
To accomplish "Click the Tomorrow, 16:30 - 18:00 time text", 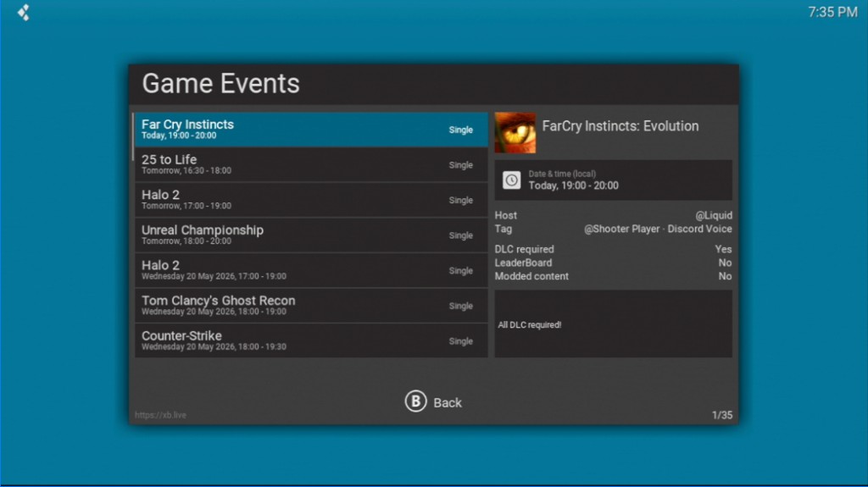I will 186,171.
